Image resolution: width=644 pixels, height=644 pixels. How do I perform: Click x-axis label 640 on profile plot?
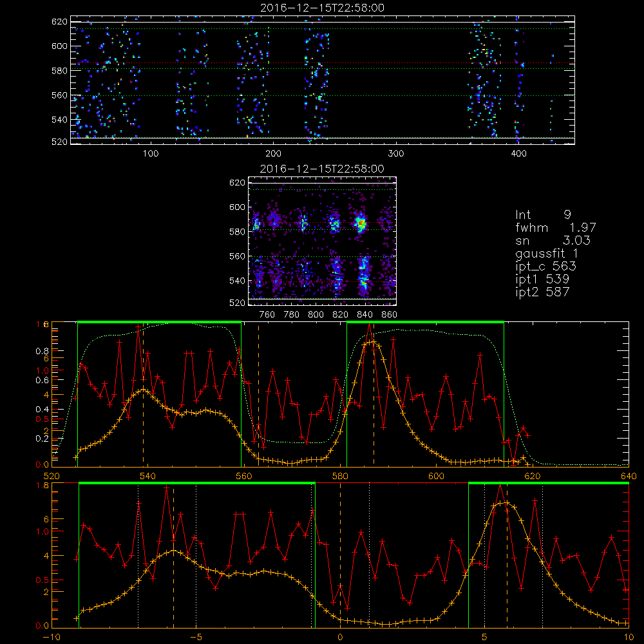point(629,477)
